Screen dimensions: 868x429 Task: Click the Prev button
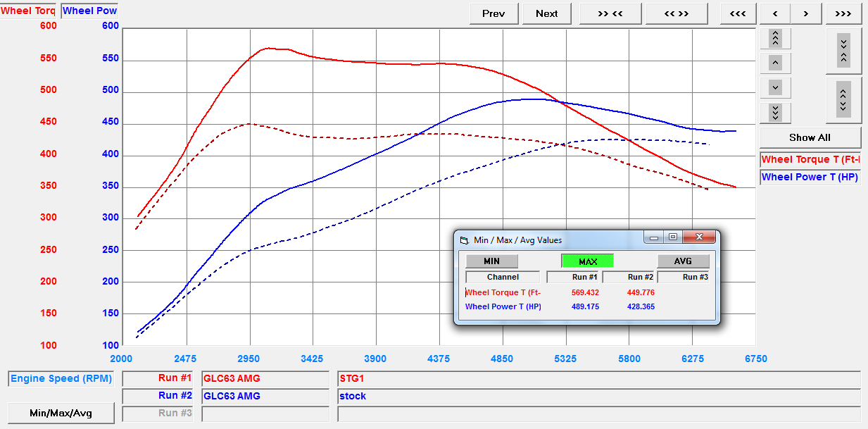pyautogui.click(x=493, y=13)
